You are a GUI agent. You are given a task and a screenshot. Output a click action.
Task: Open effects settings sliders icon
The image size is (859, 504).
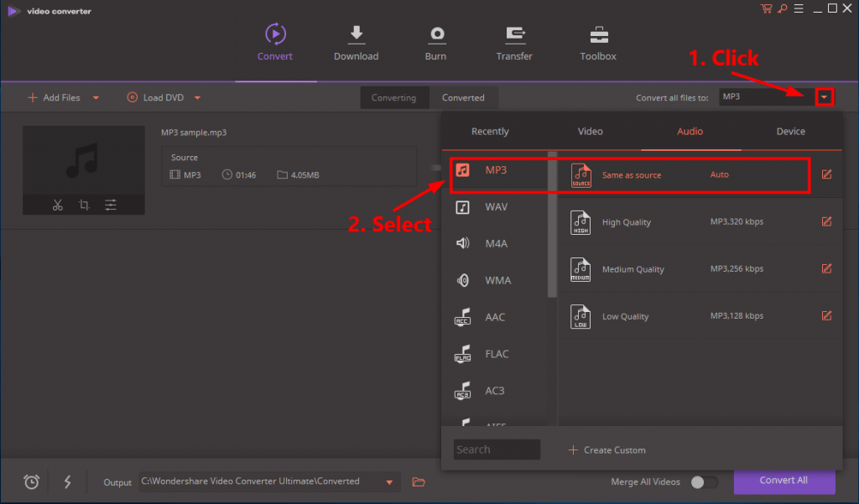tap(111, 205)
